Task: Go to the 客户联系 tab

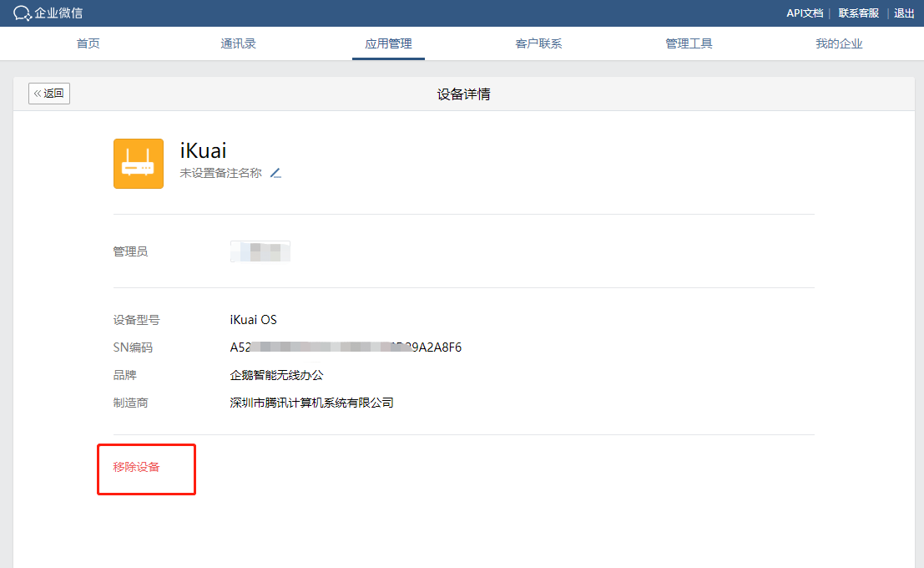Action: point(538,43)
